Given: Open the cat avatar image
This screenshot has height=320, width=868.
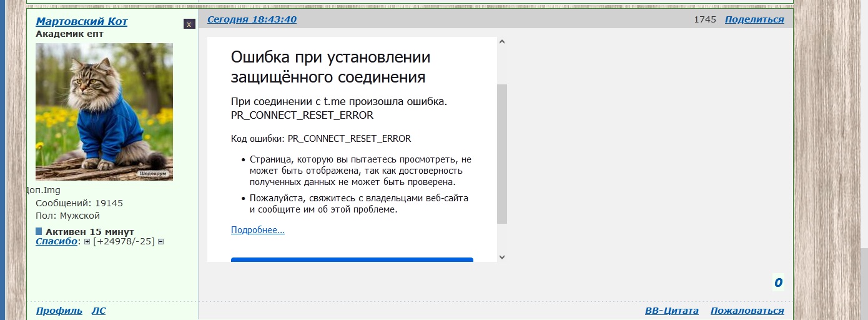Looking at the screenshot, I should [x=104, y=111].
